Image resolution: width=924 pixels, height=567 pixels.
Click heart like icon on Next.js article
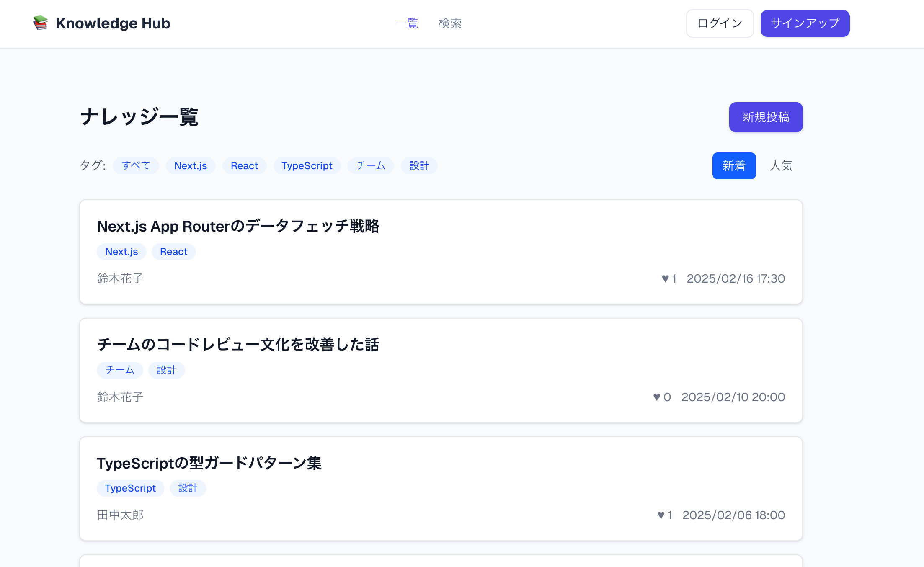[665, 278]
